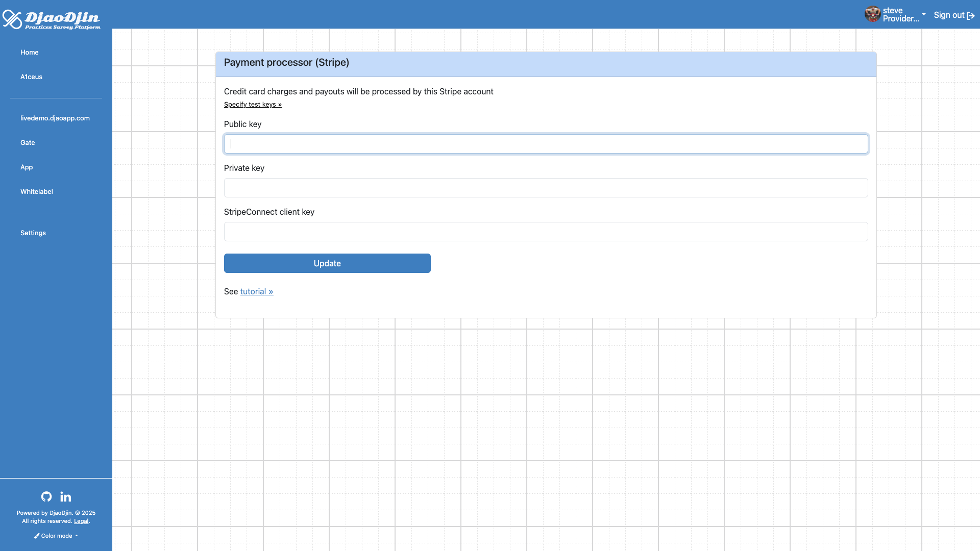The height and width of the screenshot is (551, 980).
Task: Select App in sidebar
Action: coord(27,167)
